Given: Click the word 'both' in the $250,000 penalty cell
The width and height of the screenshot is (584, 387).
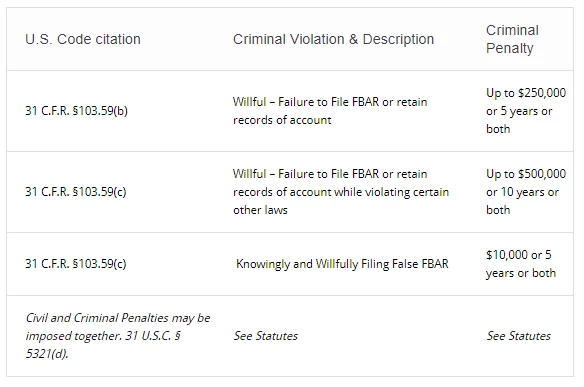Looking at the screenshot, I should point(498,129).
